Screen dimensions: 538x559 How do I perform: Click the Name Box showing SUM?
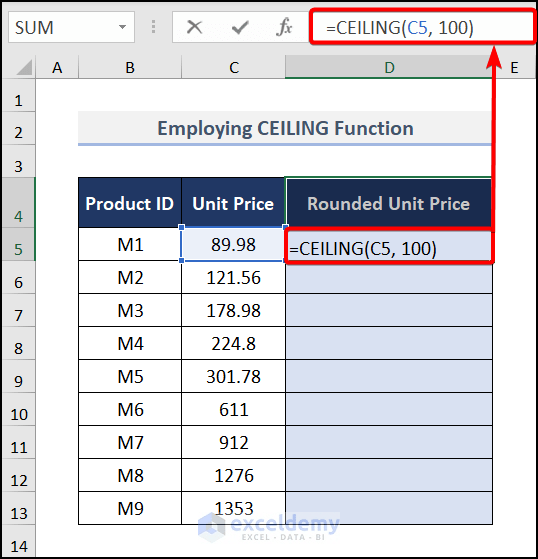point(71,27)
